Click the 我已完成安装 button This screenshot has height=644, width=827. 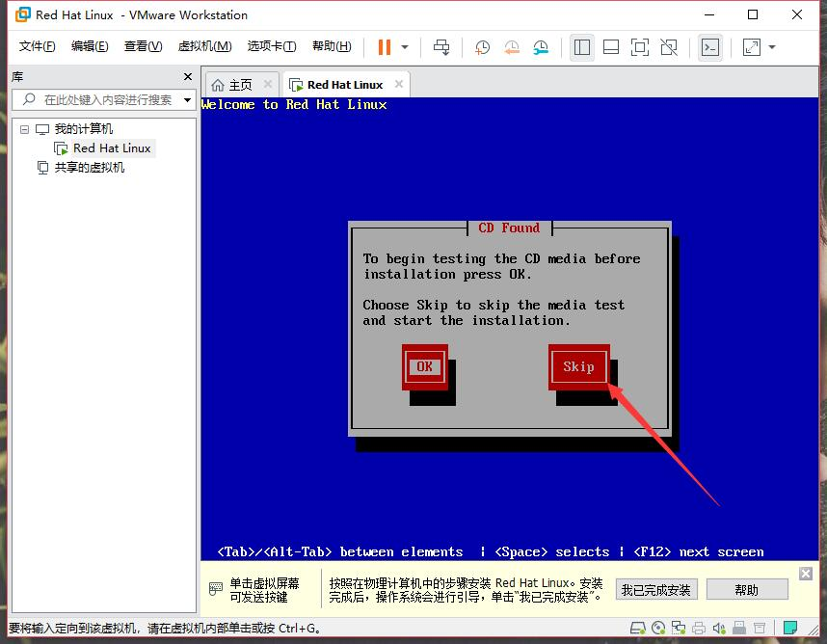click(656, 590)
